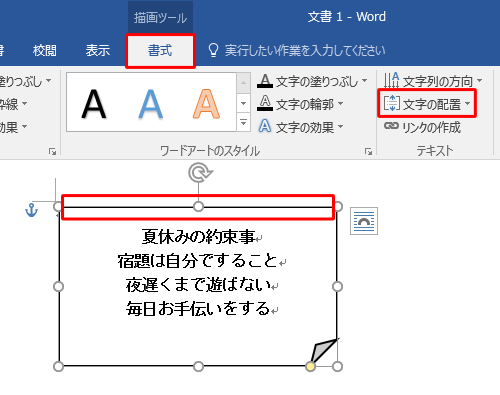Viewport: 500px width, 395px height.
Task: Click the 文字の効果 text effects icon
Action: [265, 126]
